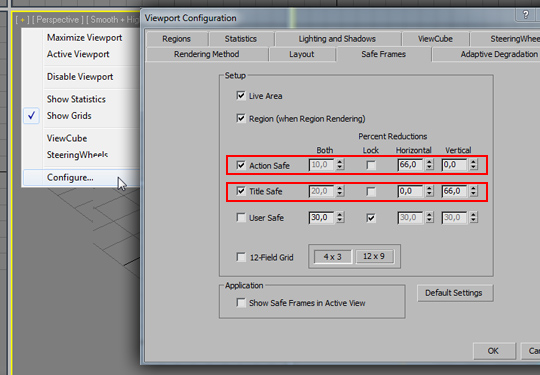Click Title Safe Both field 20,0
This screenshot has width=540, height=375.
pos(322,191)
